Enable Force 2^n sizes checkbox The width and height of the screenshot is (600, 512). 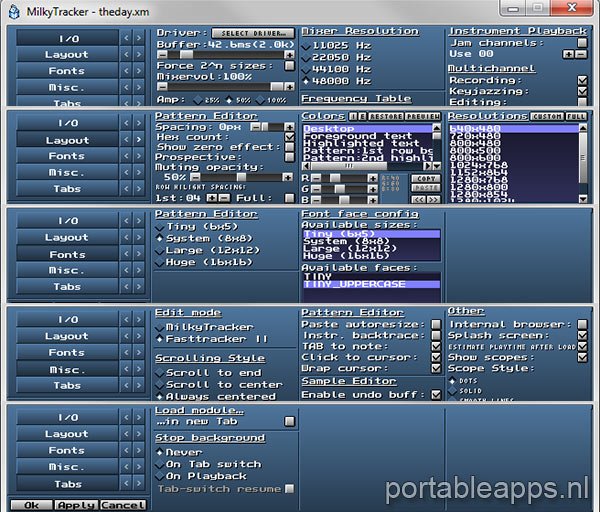coord(290,66)
